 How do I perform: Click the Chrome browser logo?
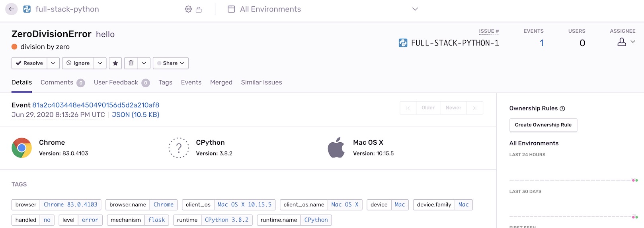coord(22,148)
